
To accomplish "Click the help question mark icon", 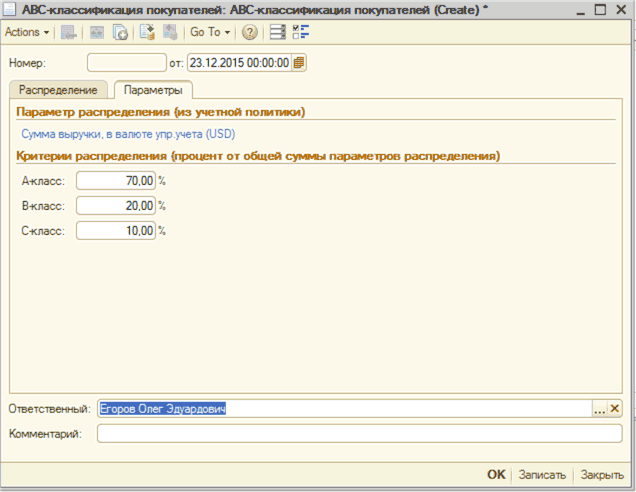I will 249,32.
